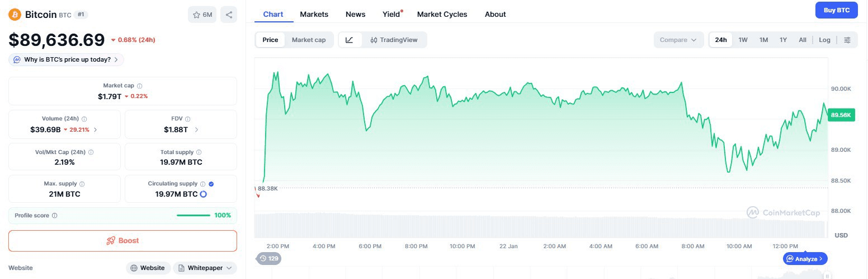Viewport: 868px width, 279px height.
Task: Click the 129 history clock badge
Action: coord(269,258)
